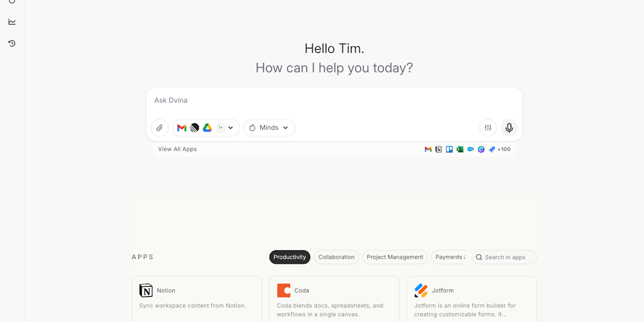Click the Notion icon beside +100
This screenshot has height=322, width=644.
coord(438,150)
